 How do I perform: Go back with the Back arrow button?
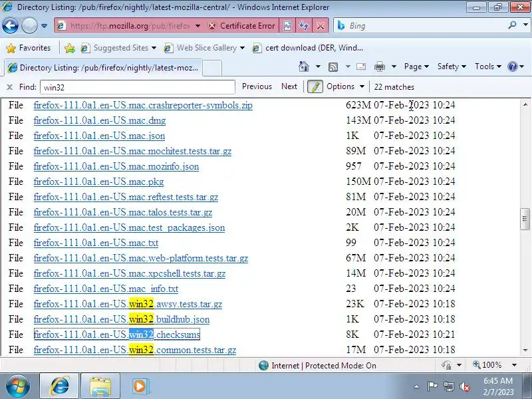coord(10,26)
